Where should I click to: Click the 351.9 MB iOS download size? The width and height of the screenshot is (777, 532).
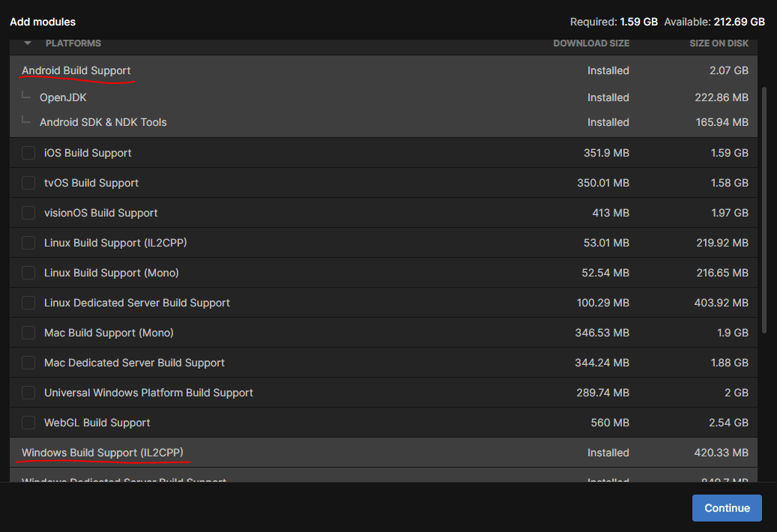tap(606, 153)
